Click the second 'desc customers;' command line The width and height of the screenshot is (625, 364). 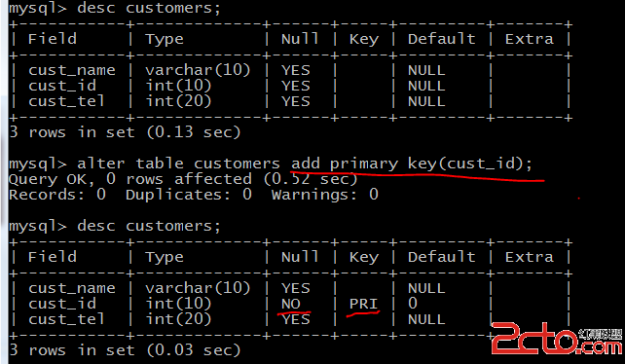point(115,227)
